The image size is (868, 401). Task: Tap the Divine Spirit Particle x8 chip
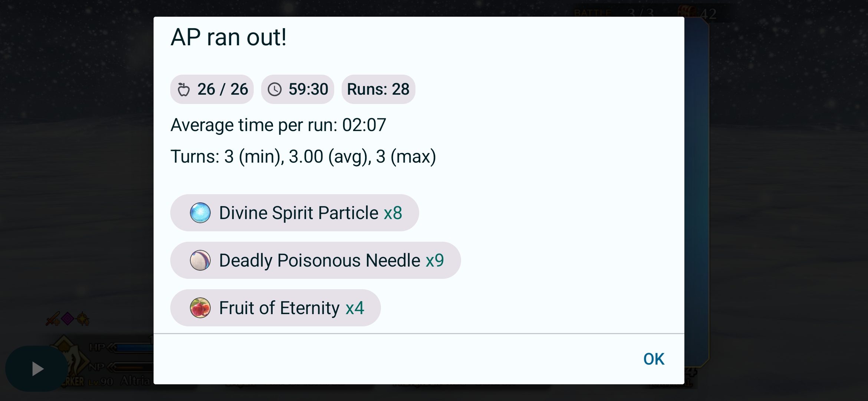point(295,213)
